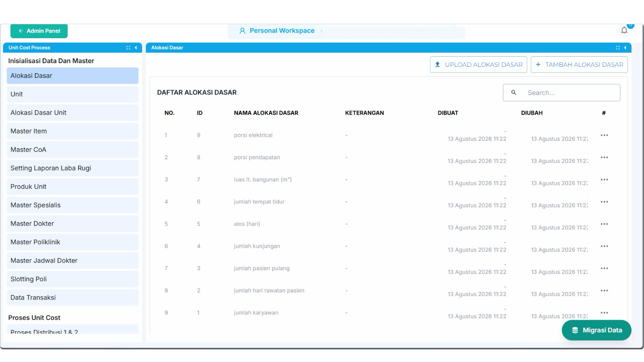
Task: Open Master Dokter menu entry
Action: (72, 224)
